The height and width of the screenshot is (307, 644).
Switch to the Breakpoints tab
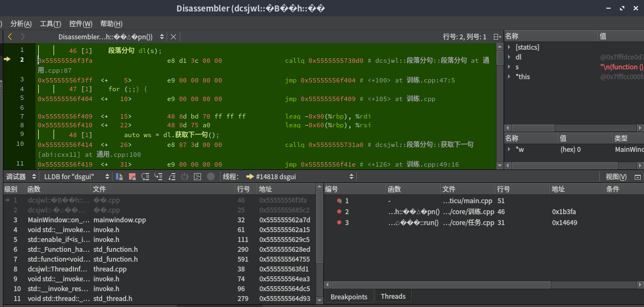348,296
